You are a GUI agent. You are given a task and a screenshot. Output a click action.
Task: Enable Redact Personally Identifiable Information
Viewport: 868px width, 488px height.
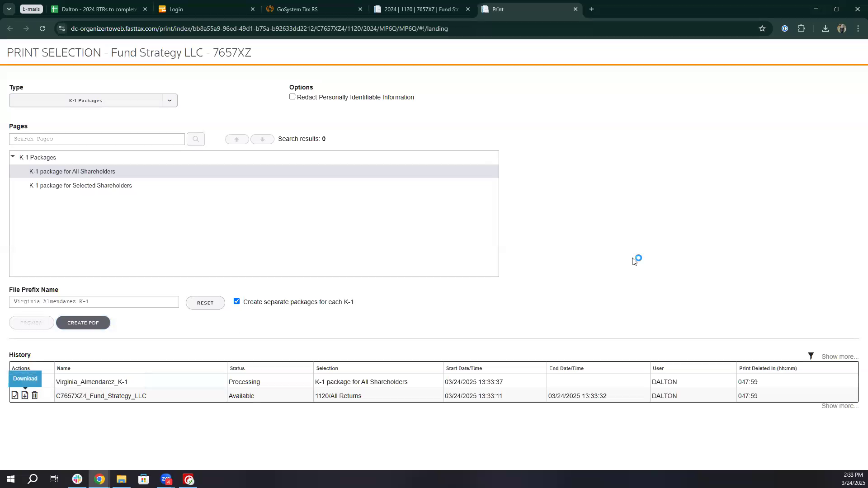[292, 97]
